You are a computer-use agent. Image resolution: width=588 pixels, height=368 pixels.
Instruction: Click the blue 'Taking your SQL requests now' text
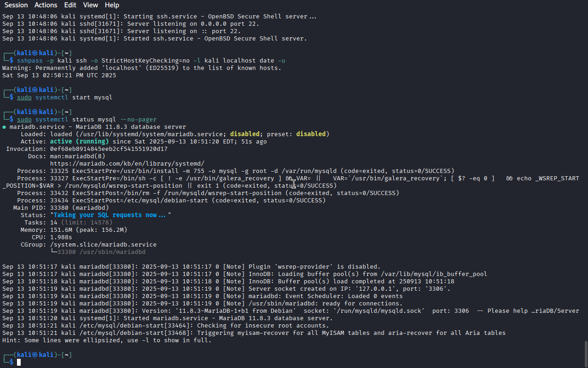(x=111, y=215)
